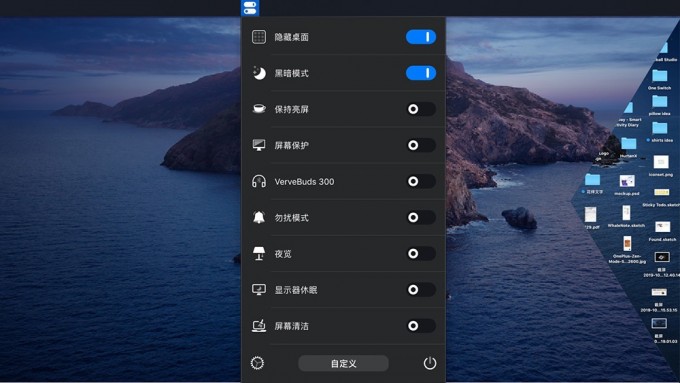Click the VerveBuds 300 headphones icon
Viewport: 680px width, 383px height.
tap(259, 181)
